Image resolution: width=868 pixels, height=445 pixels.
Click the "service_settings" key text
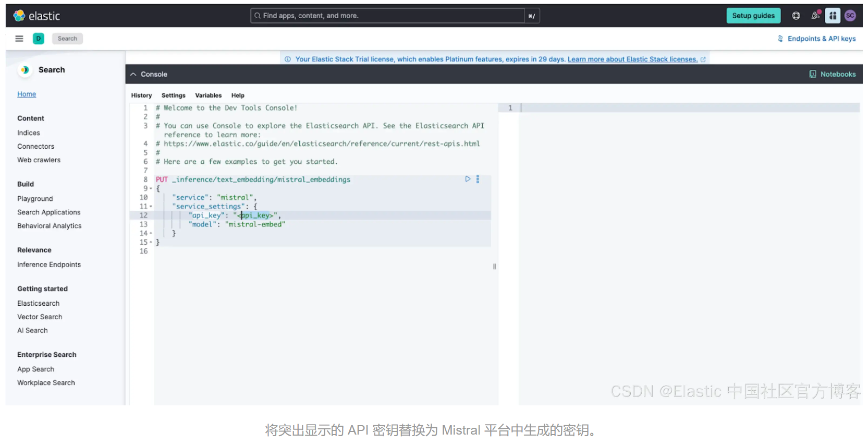[209, 207]
